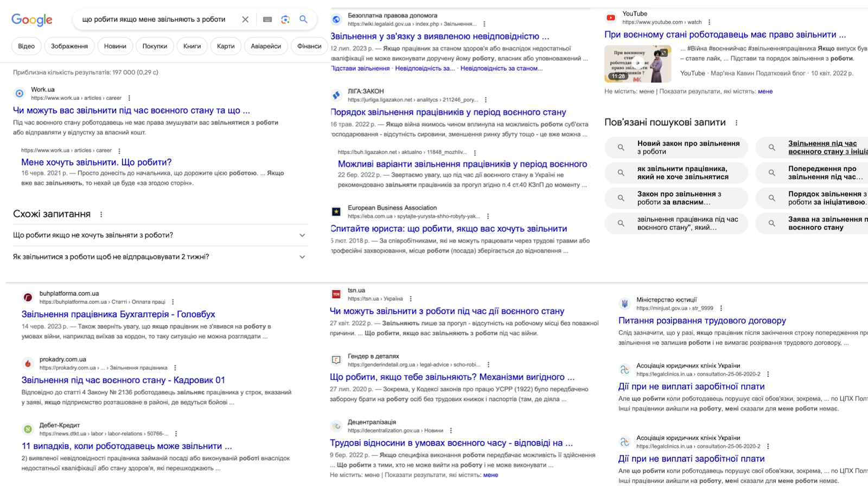
Task: Click the Work.ua favicon
Action: click(x=20, y=93)
